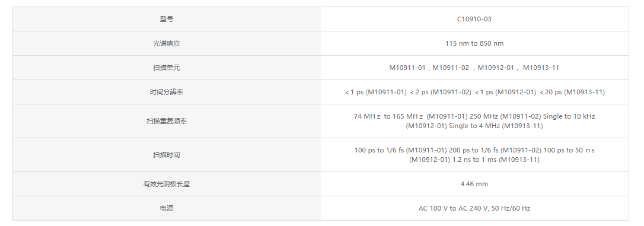Click the 有效光阴极长度 row label

click(167, 184)
